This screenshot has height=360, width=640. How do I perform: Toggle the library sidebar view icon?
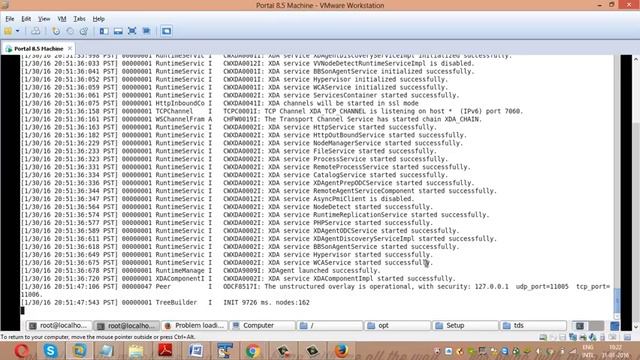tap(104, 31)
